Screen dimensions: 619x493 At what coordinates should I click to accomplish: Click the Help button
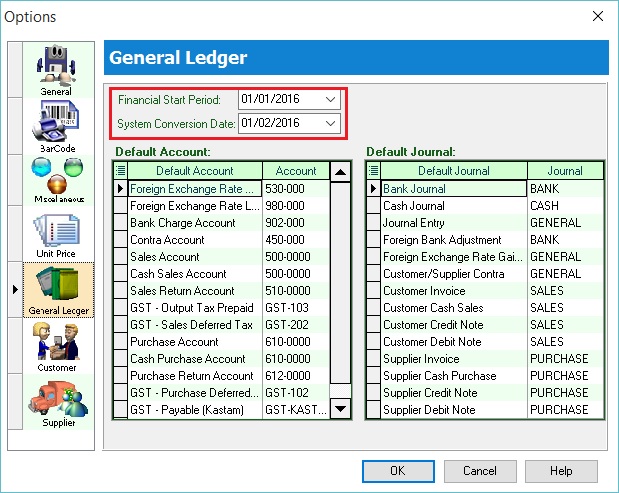[x=561, y=470]
